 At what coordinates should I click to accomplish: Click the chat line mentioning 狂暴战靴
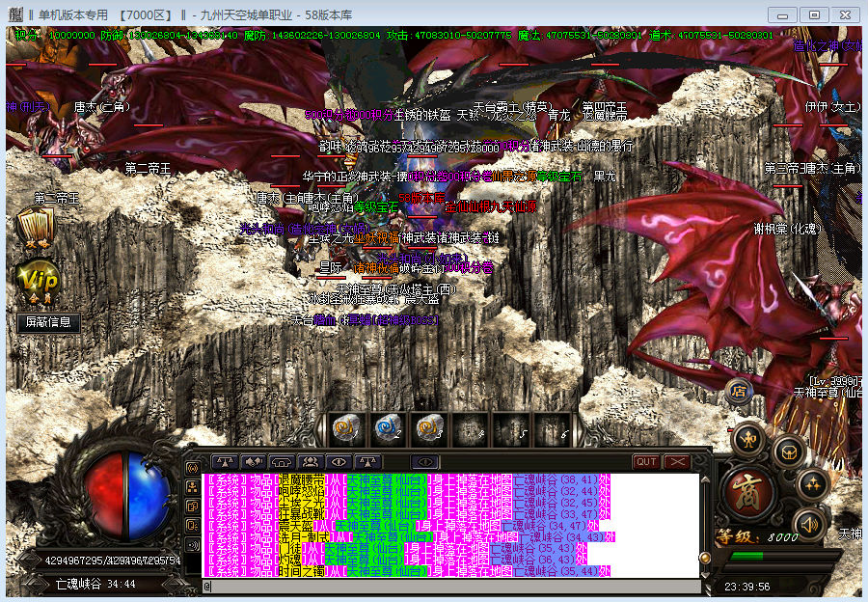click(x=406, y=514)
